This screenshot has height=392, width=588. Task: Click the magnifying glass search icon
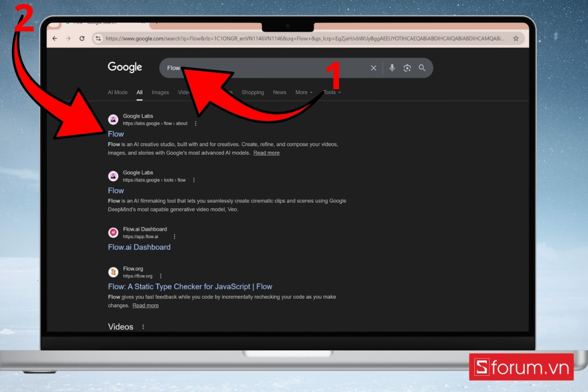click(x=422, y=68)
